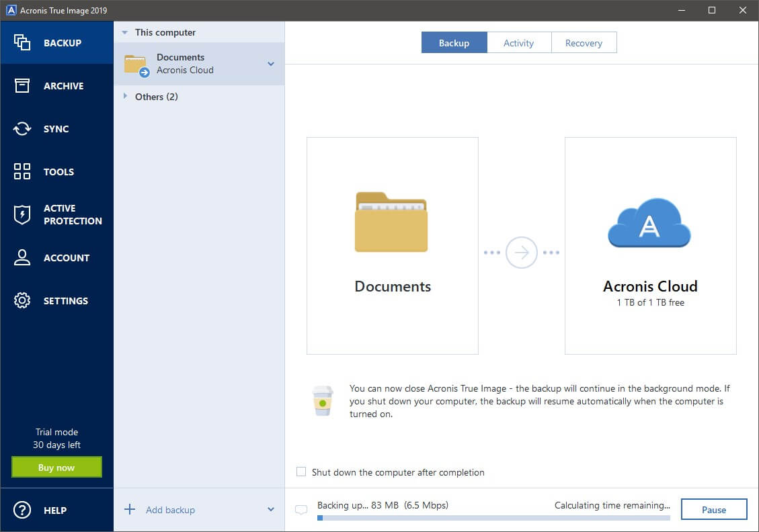Screen dimensions: 759x532
Task: Minimize the Acronis True Image window
Action: click(682, 10)
